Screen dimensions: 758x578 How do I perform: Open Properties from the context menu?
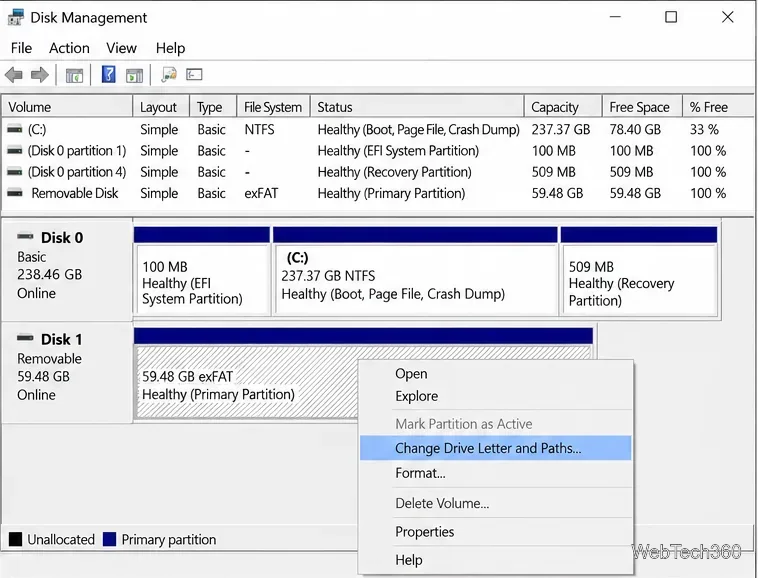coord(496,532)
